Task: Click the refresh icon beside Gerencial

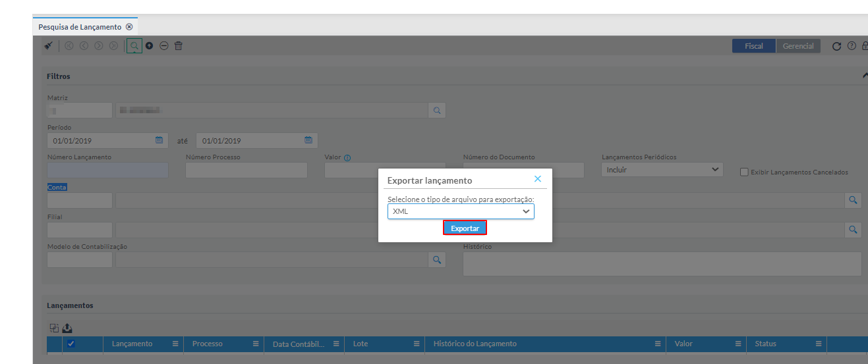Action: [836, 46]
